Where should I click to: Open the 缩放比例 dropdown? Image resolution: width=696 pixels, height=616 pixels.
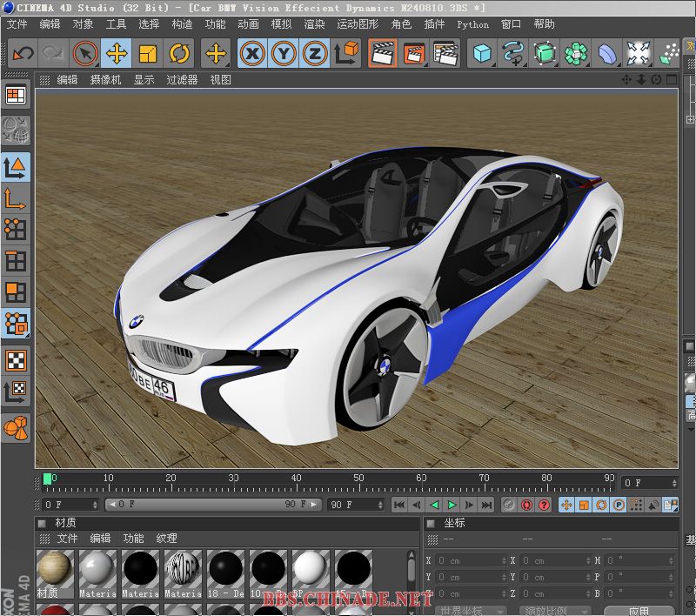(x=555, y=611)
